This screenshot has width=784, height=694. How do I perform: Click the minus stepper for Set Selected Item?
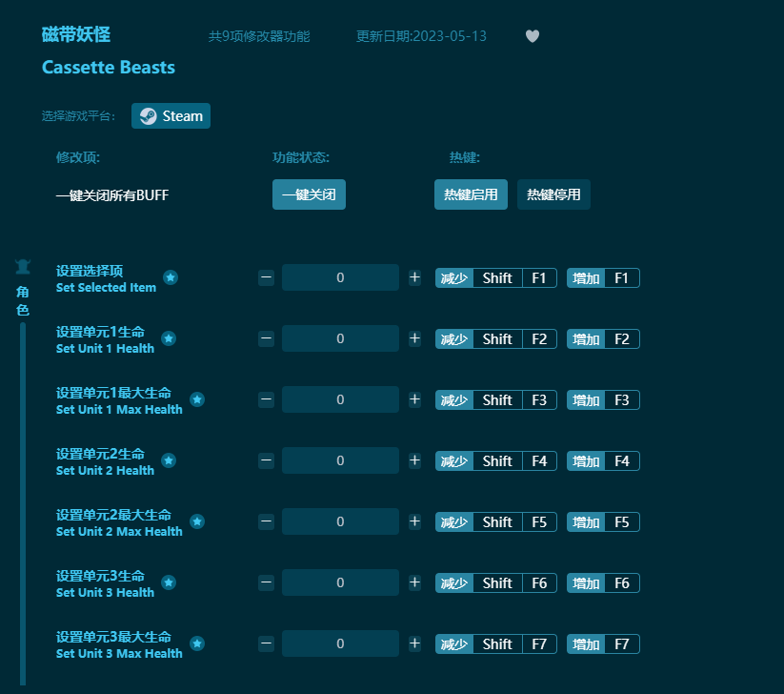(266, 277)
